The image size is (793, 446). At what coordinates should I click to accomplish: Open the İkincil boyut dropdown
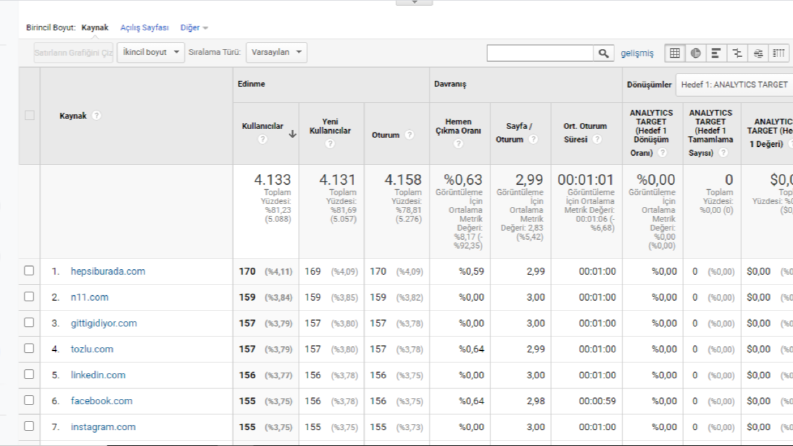[x=151, y=52]
